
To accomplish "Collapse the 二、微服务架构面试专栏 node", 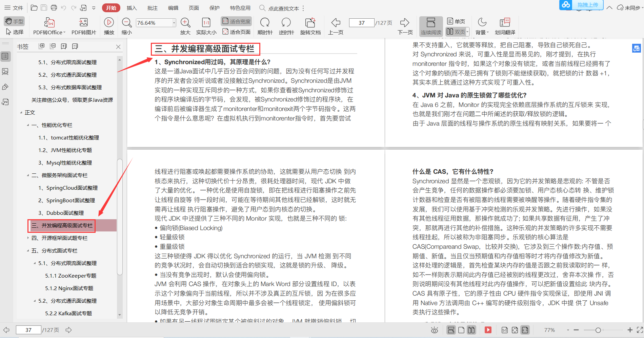I will 28,175.
